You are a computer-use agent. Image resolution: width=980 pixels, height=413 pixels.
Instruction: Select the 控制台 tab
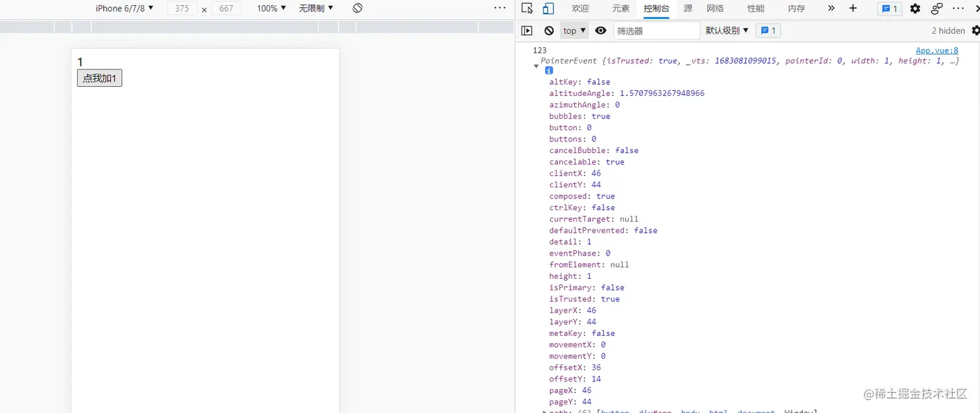click(x=657, y=8)
